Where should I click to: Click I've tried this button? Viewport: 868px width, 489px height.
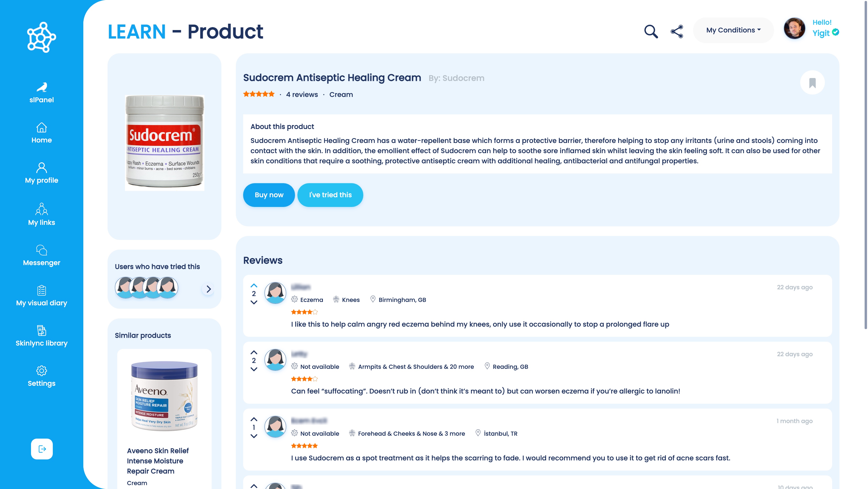pos(330,195)
